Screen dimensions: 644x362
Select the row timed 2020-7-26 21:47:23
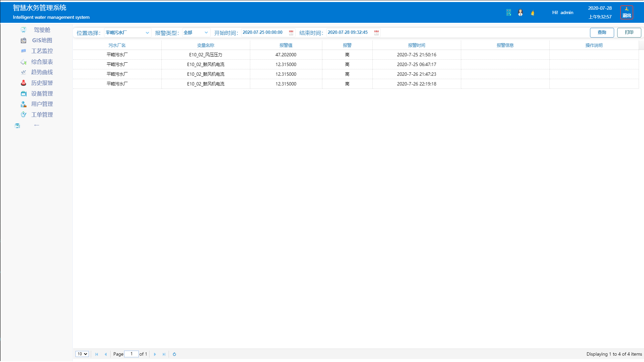click(x=356, y=74)
